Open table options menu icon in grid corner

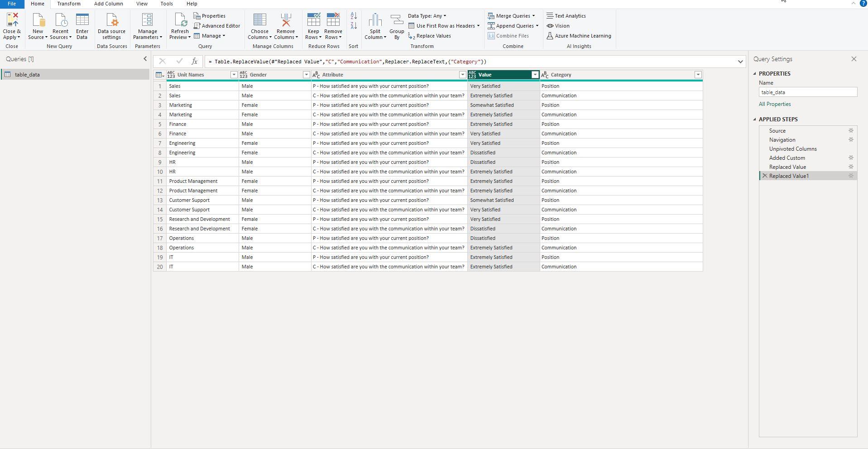pos(159,75)
